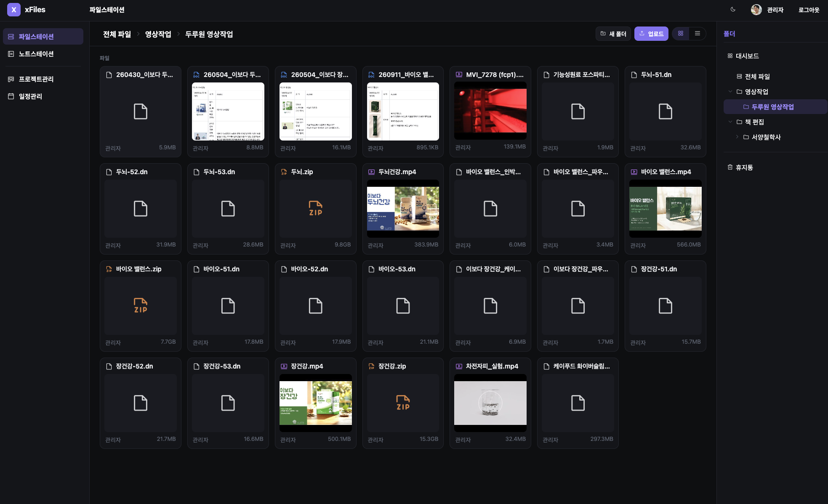Click 기능성원료 포스파티 file icon

coord(578,111)
